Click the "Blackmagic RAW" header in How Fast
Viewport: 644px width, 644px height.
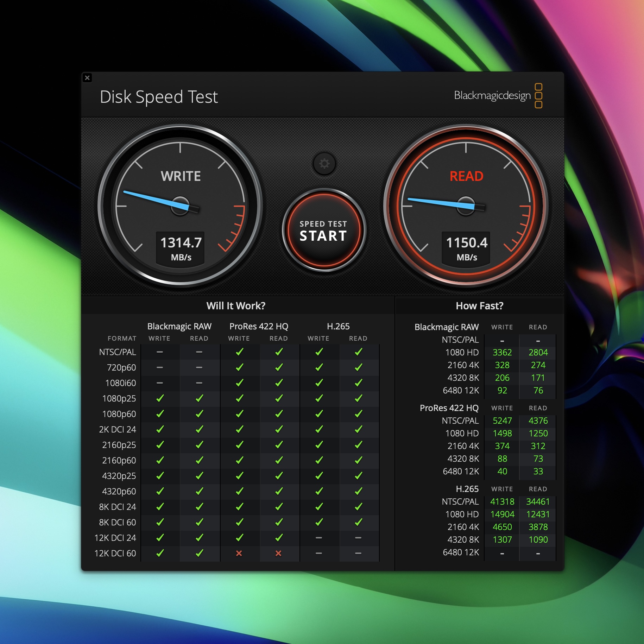[447, 327]
